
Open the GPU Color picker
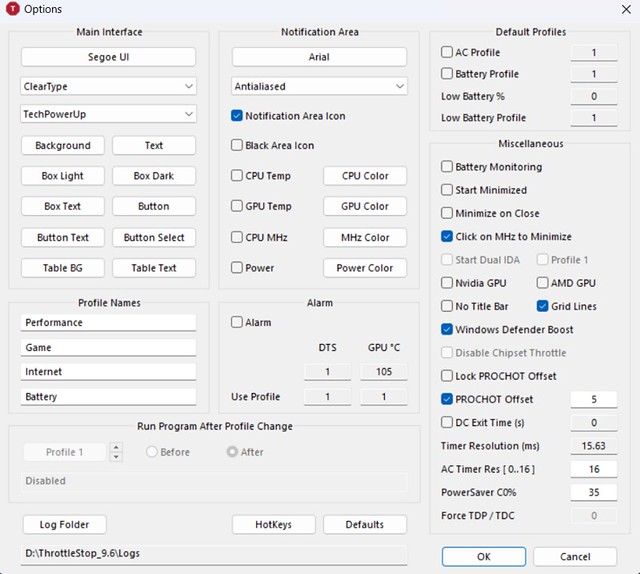point(365,206)
